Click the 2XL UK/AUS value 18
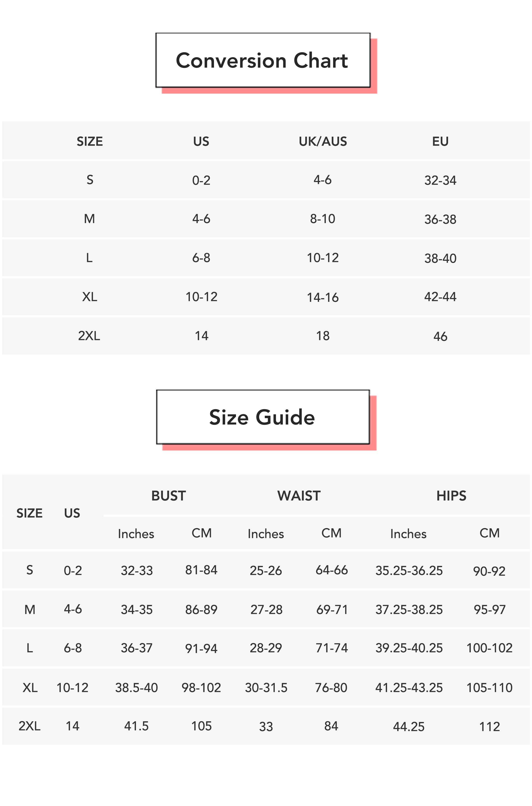 [x=323, y=336]
